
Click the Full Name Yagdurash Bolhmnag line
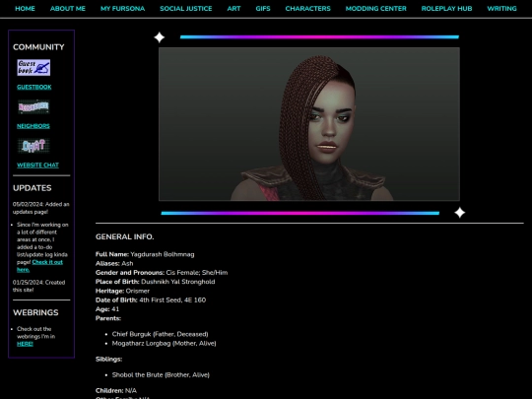(145, 254)
